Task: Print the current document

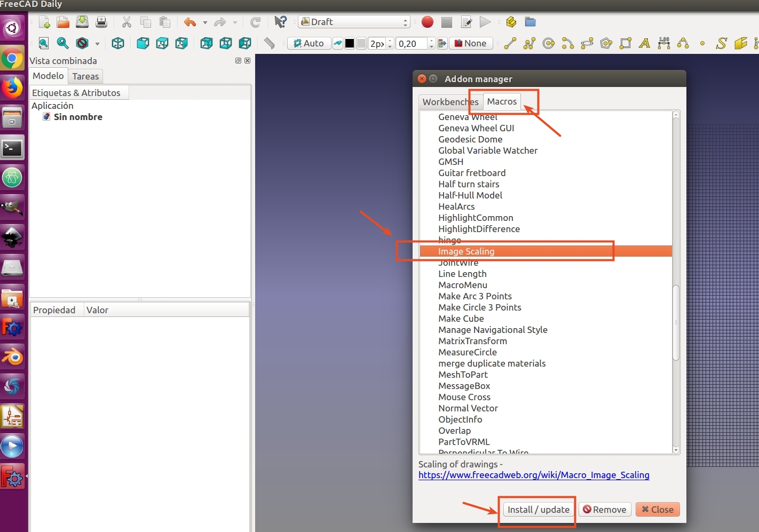Action: point(101,22)
